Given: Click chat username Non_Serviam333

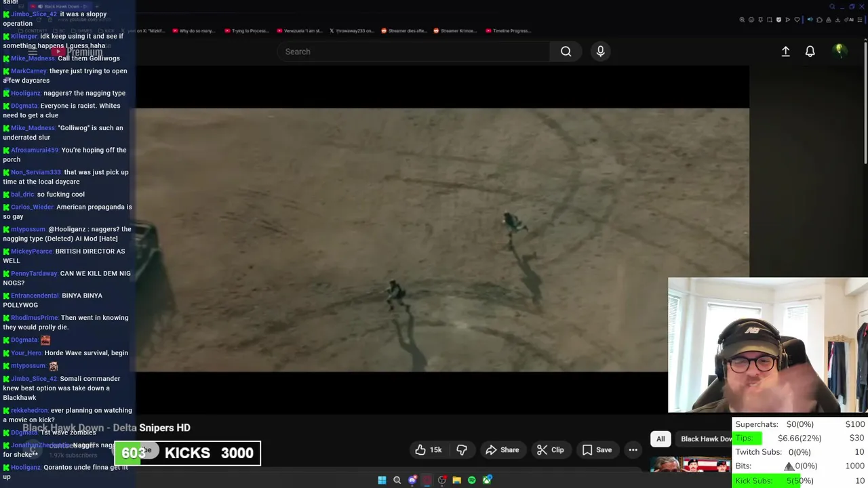Looking at the screenshot, I should (36, 172).
